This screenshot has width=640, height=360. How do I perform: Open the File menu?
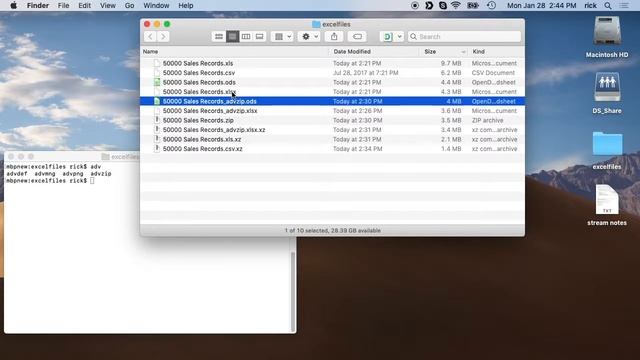[63, 6]
